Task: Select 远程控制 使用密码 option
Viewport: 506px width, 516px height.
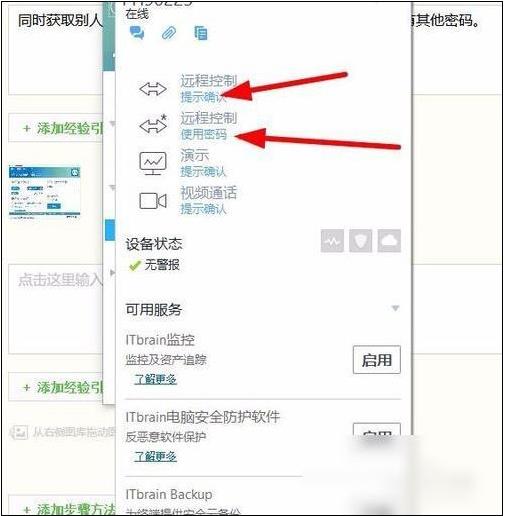Action: (209, 126)
